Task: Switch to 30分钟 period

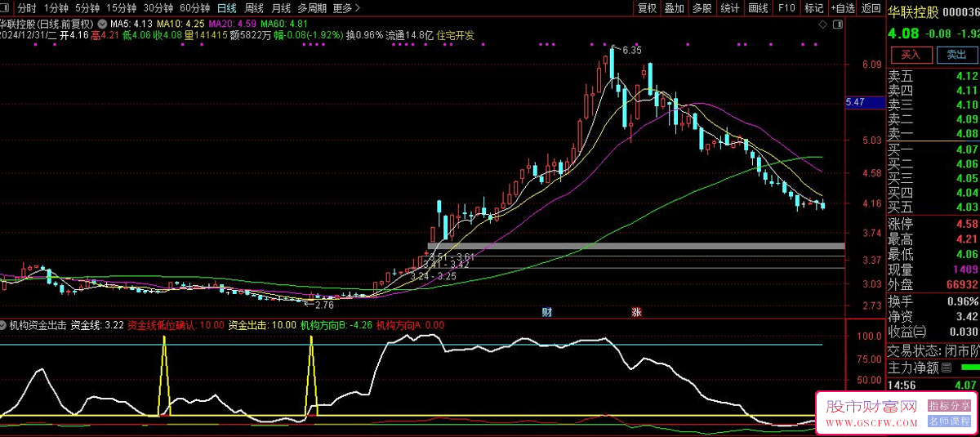Action: (158, 8)
